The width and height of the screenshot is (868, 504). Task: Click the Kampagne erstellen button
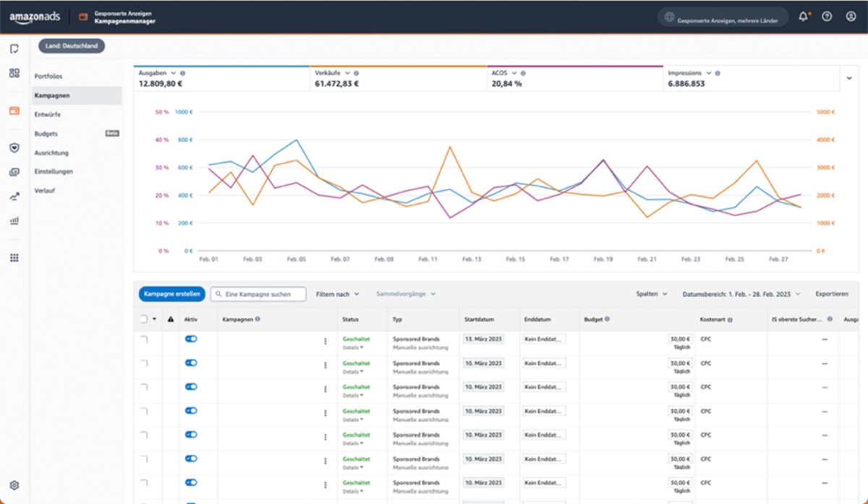(x=171, y=294)
